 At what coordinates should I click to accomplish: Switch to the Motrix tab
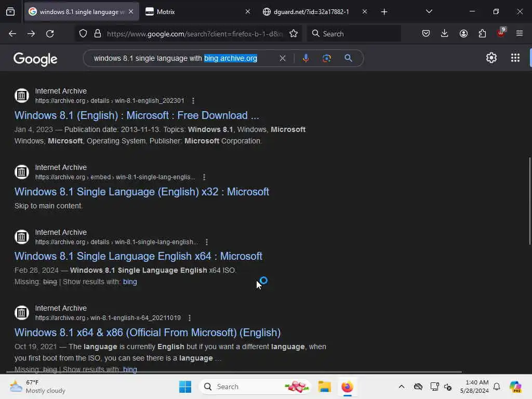click(x=198, y=12)
